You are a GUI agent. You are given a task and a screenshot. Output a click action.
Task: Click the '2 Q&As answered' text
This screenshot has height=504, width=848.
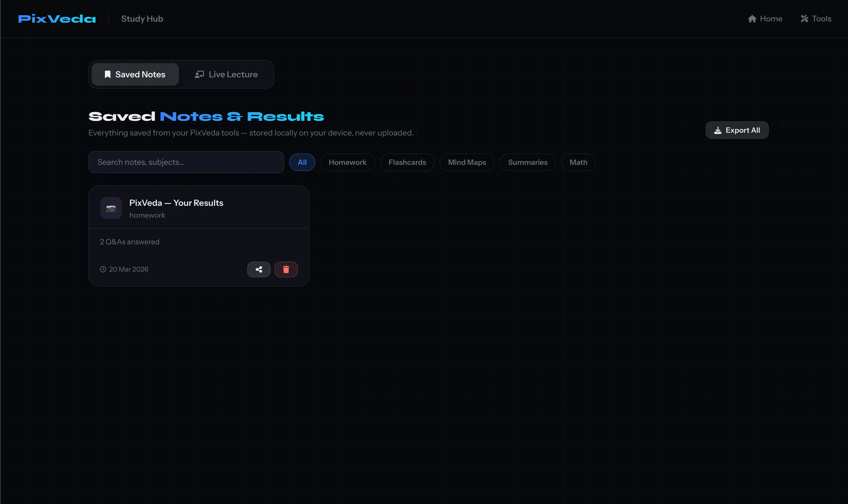point(129,242)
